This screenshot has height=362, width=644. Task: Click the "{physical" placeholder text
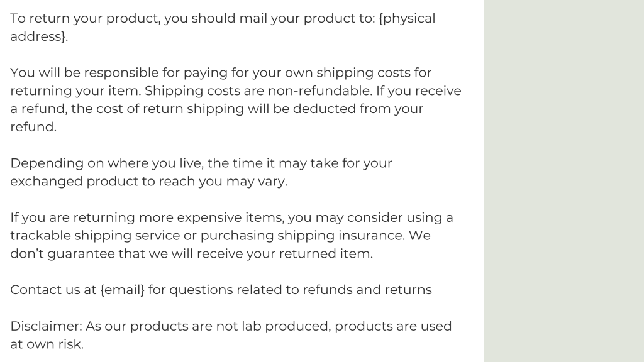[x=407, y=18]
